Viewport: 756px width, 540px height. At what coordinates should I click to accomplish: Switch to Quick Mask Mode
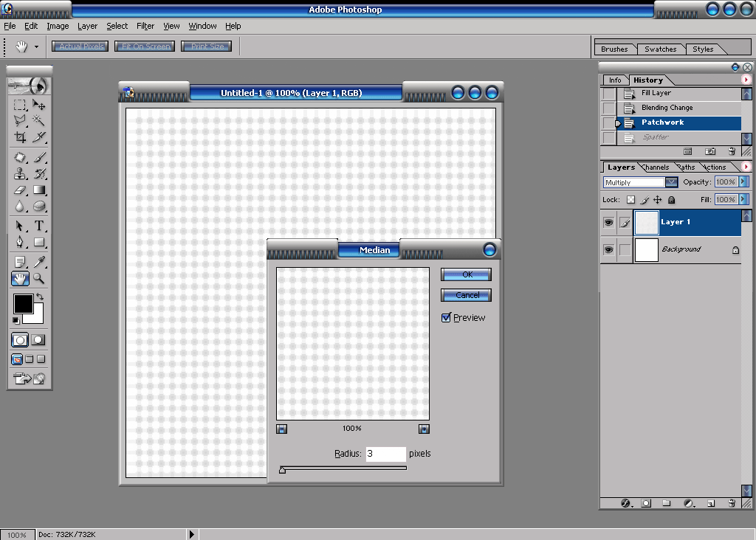[x=38, y=340]
